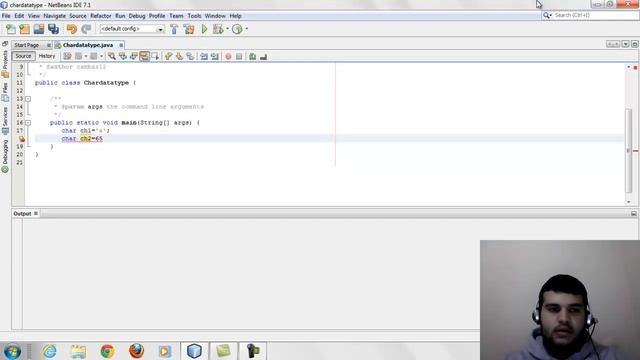Click the Last Edit icon in the editor toolbar
Image resolution: width=640 pixels, height=360 pixels.
[x=67, y=56]
